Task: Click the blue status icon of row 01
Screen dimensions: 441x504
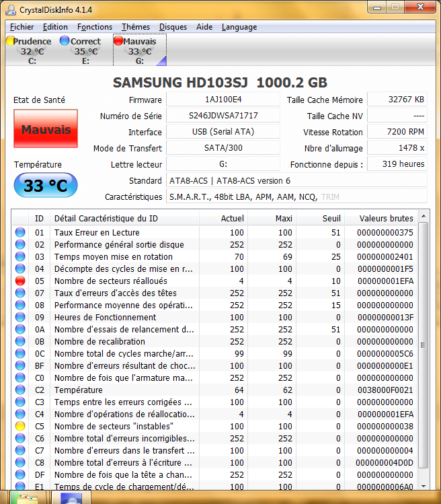Action: pyautogui.click(x=20, y=232)
